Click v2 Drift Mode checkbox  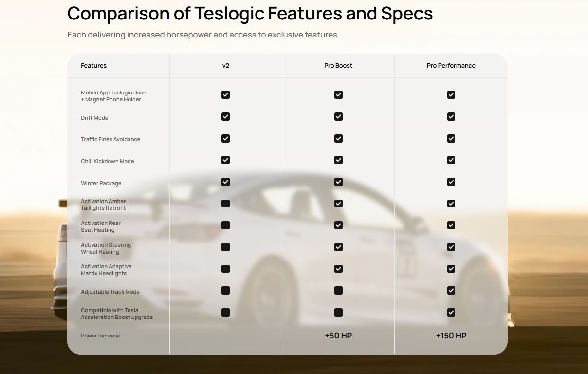click(225, 117)
